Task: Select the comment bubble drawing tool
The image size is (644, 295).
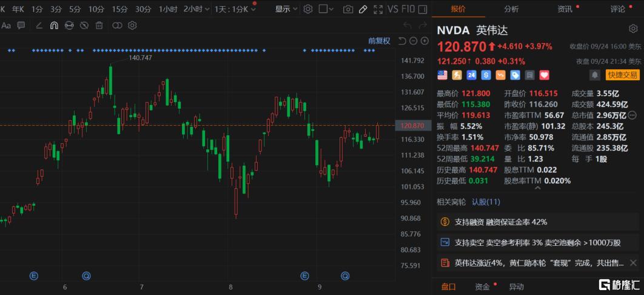Action: (x=21, y=25)
